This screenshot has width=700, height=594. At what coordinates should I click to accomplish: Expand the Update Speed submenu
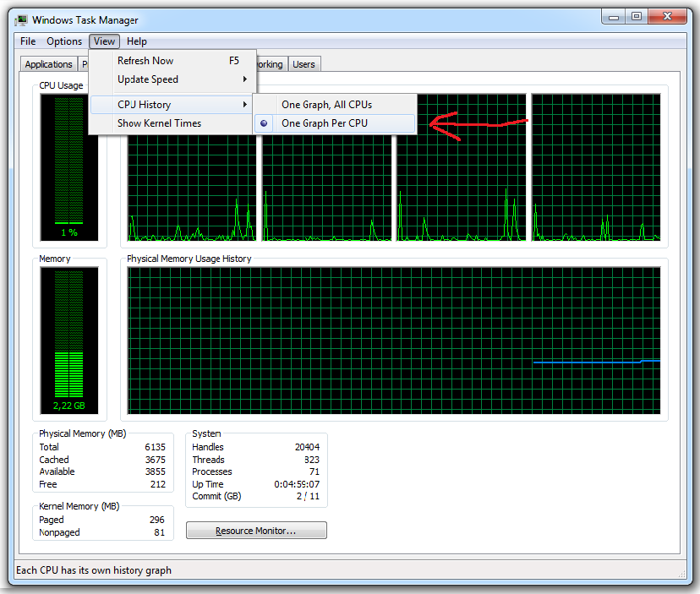(172, 79)
